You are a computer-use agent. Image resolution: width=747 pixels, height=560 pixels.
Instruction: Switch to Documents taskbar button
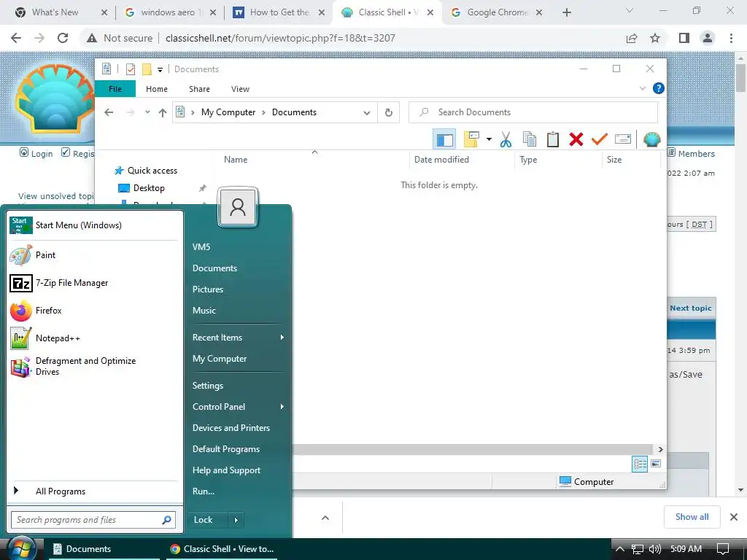coord(104,549)
